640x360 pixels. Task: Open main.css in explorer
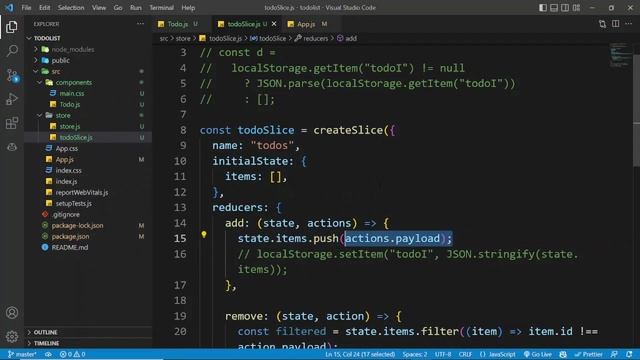coord(72,93)
